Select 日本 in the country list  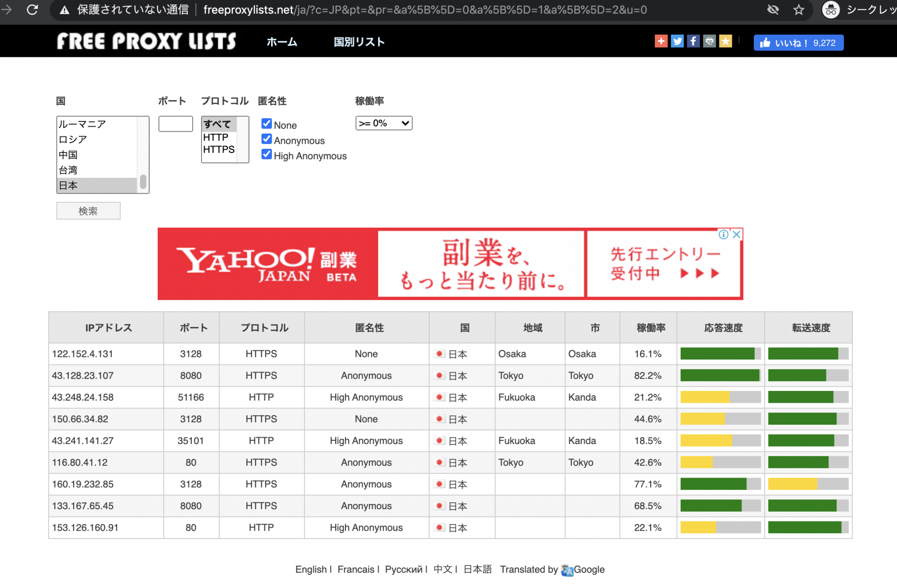pos(97,185)
